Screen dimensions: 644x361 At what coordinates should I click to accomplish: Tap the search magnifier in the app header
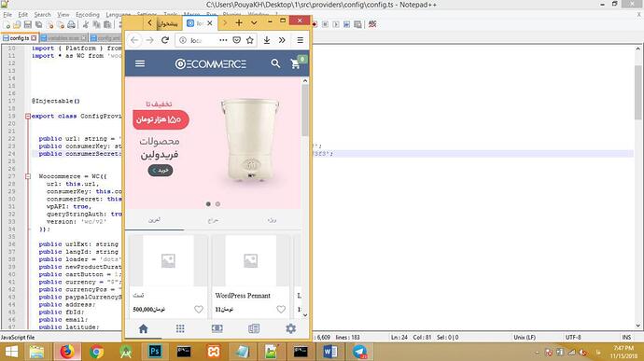[275, 63]
